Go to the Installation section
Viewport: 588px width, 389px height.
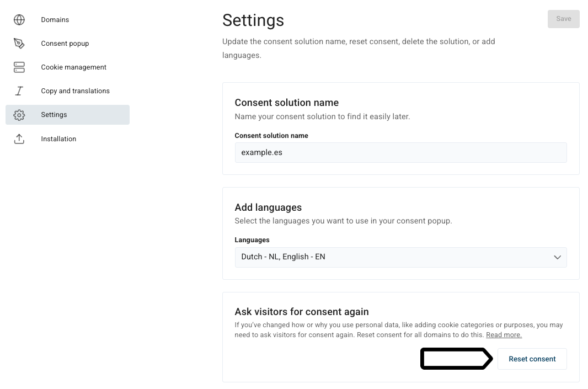[x=58, y=138]
